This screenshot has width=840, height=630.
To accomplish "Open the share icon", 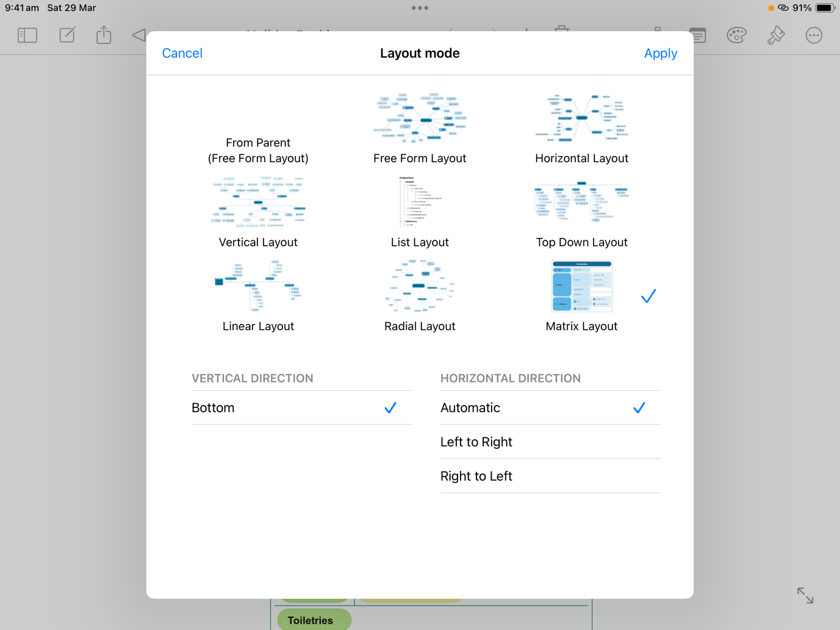I will (104, 35).
